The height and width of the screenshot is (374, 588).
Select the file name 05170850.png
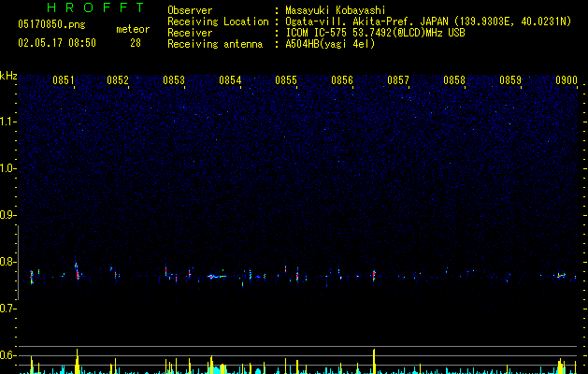[51, 25]
